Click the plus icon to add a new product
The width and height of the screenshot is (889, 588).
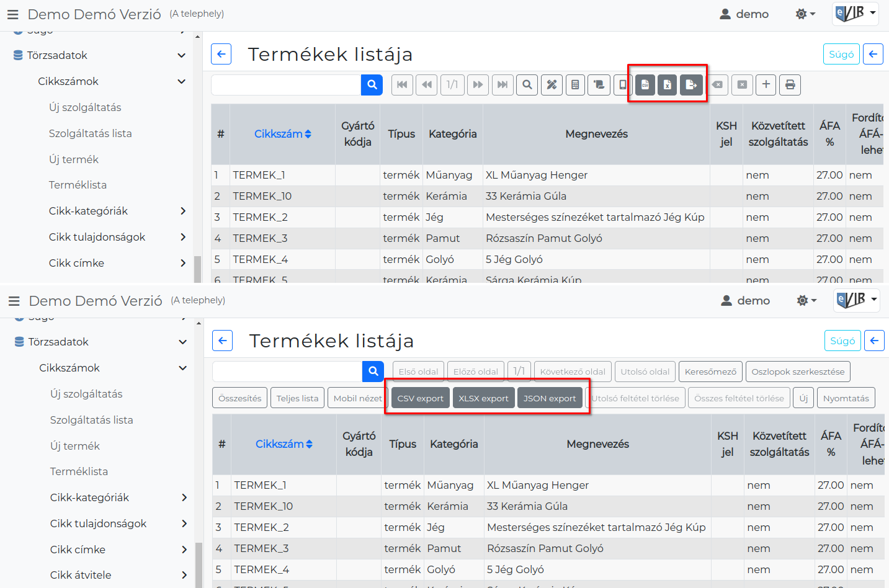tap(766, 85)
